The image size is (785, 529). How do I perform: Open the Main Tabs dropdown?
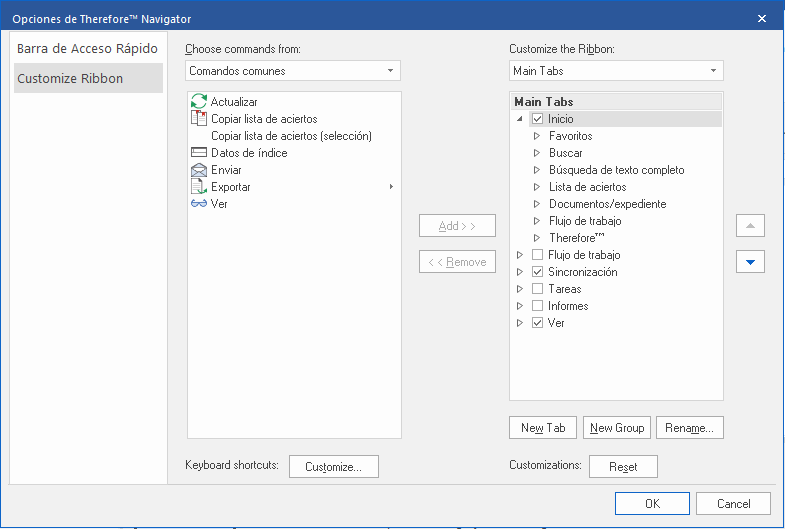(616, 71)
